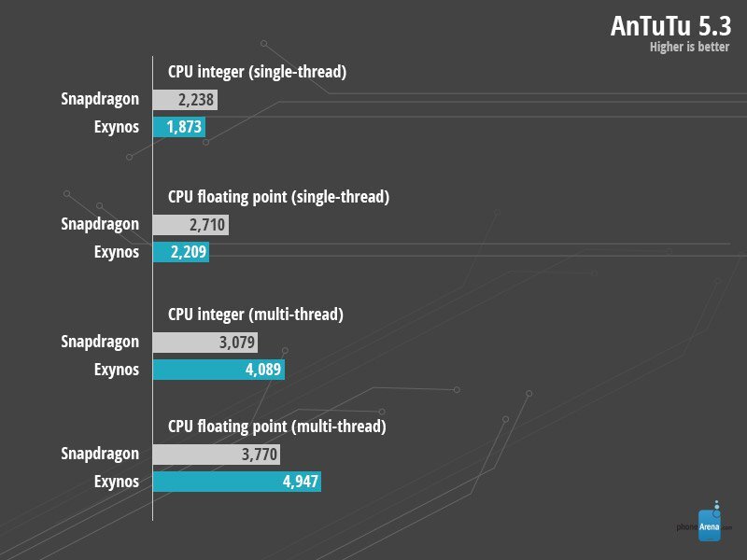
Task: Click the PhoneArena logo icon
Action: pyautogui.click(x=715, y=525)
